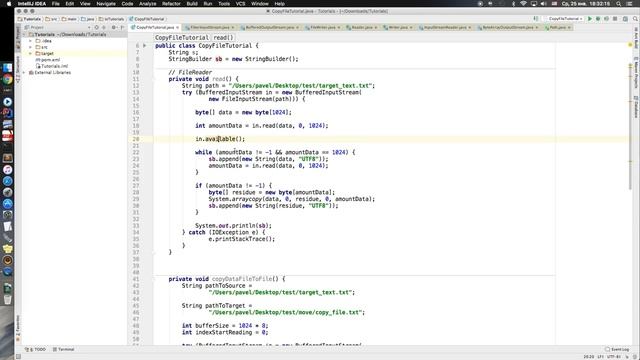Open the CopyFileTutorial run configuration dropdown
The width and height of the screenshot is (640, 360).
coord(564,19)
